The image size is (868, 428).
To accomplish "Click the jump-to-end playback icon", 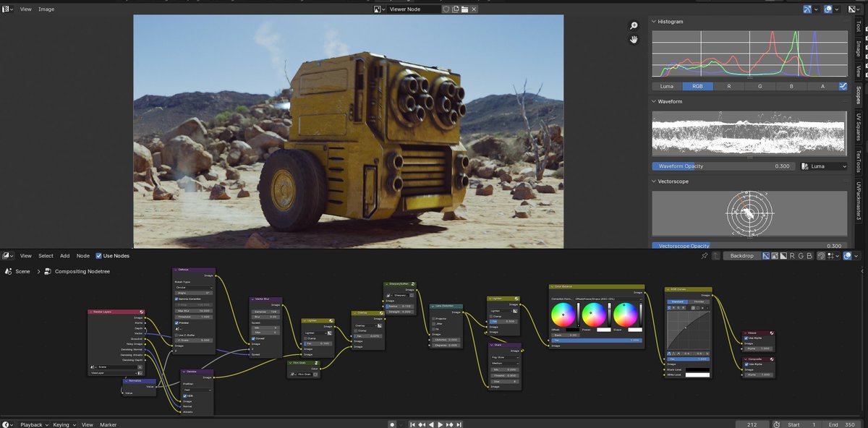I will pyautogui.click(x=459, y=424).
